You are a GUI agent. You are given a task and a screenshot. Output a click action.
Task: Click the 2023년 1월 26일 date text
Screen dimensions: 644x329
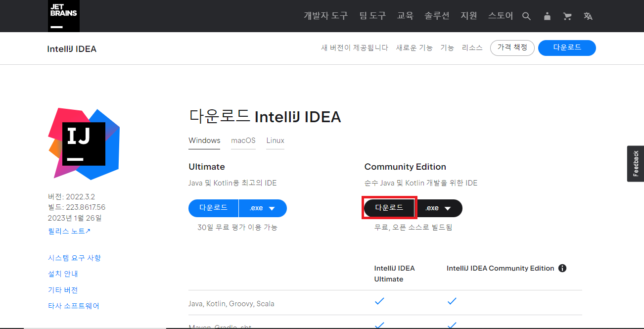point(75,218)
